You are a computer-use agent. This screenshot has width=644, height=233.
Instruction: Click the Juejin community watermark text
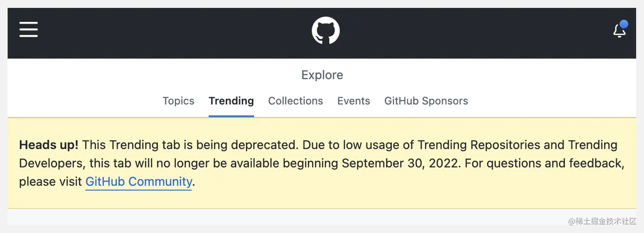(x=603, y=221)
